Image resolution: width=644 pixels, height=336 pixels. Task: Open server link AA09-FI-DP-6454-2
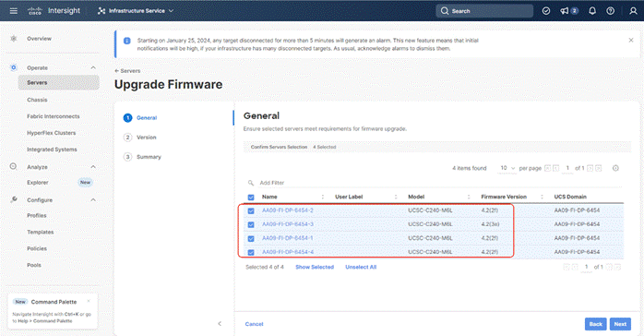[x=288, y=210]
